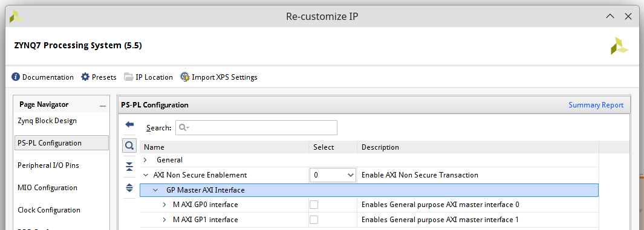Click the Documentation button label
644x230 pixels.
click(x=48, y=77)
